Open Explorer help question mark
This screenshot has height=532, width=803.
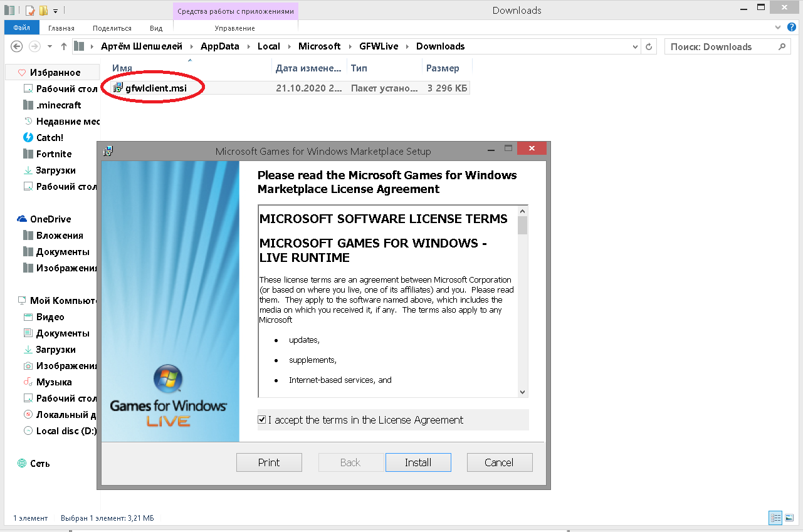[793, 28]
